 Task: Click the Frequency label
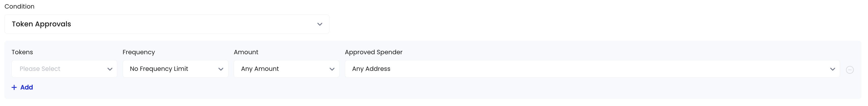pyautogui.click(x=139, y=52)
